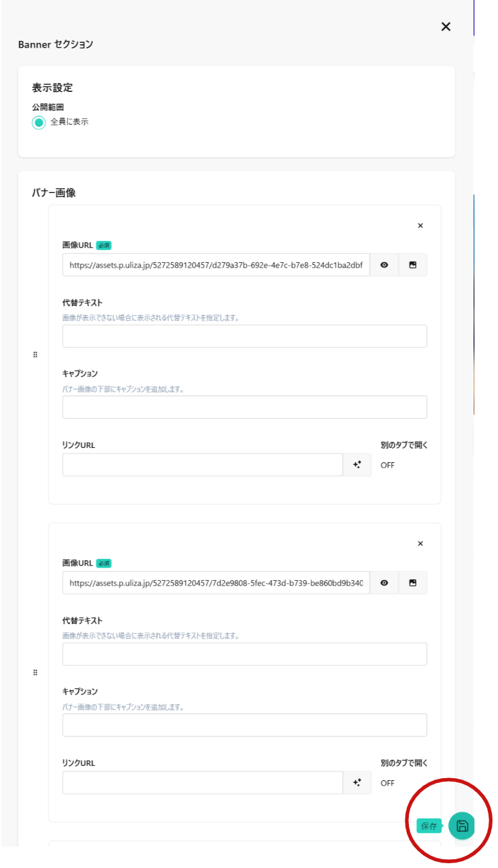Click first banner キャプション input field

tap(244, 407)
